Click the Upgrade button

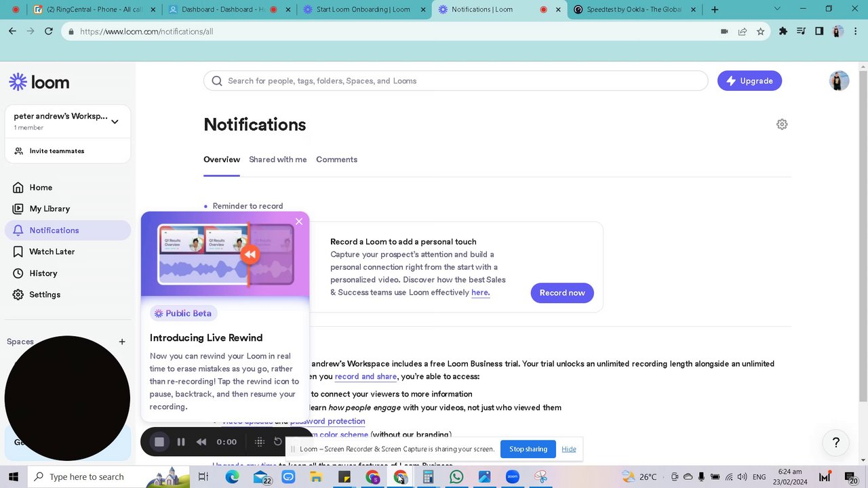coord(749,81)
